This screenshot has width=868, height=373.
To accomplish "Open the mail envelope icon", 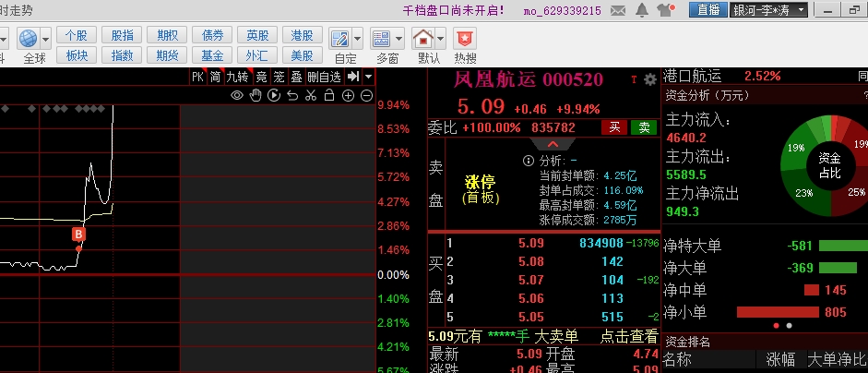I will coord(618,10).
